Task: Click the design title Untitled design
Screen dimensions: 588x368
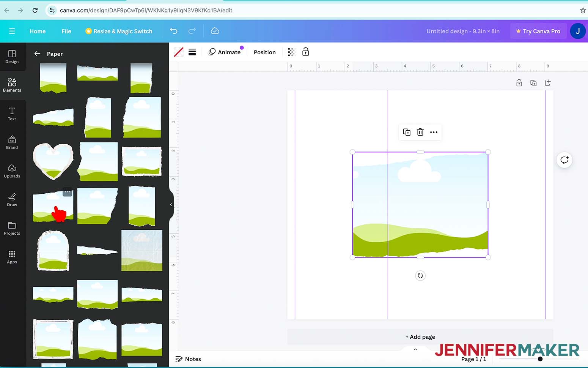Action: coord(463,31)
